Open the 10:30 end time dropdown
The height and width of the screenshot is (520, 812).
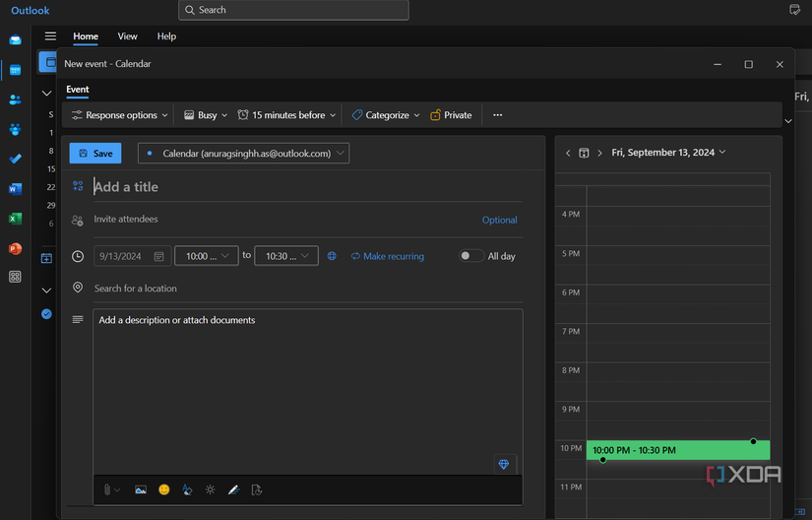tap(286, 256)
